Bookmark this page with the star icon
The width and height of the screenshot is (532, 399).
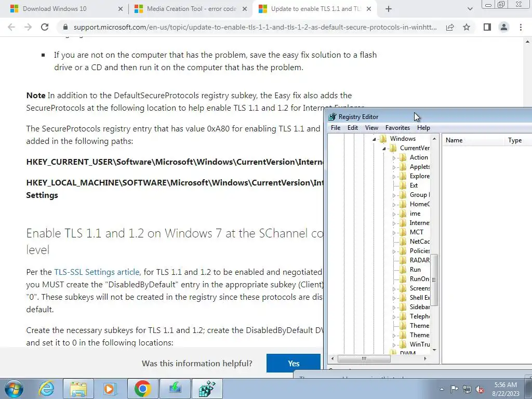click(x=467, y=27)
